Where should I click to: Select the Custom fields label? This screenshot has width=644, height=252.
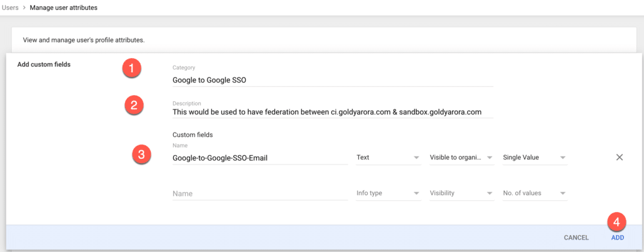click(193, 134)
